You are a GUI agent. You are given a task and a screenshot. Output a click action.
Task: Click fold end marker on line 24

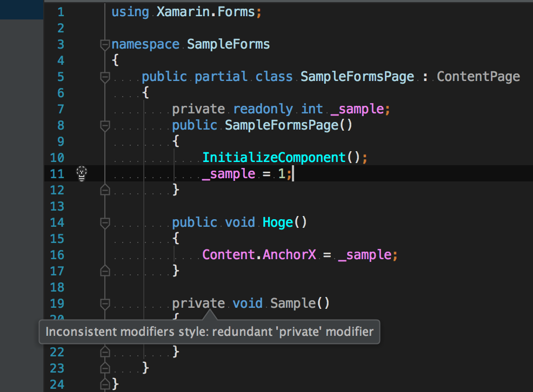point(105,384)
